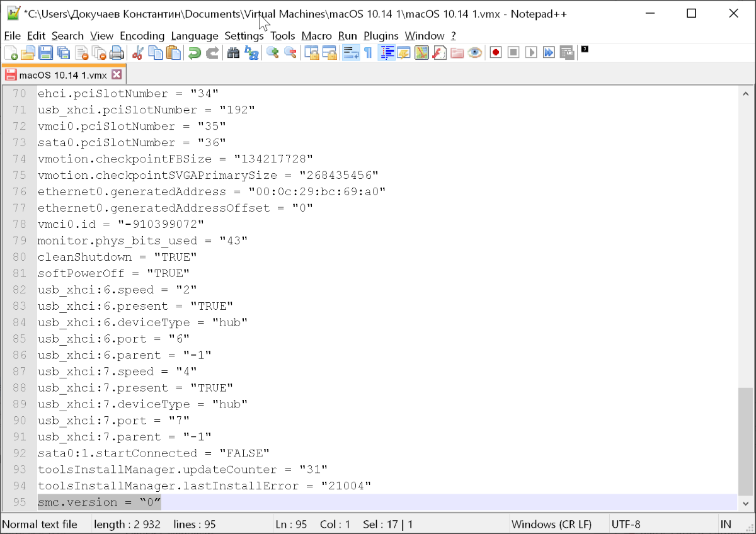Toggle word wrap in the toolbar
The width and height of the screenshot is (756, 534).
(x=351, y=53)
